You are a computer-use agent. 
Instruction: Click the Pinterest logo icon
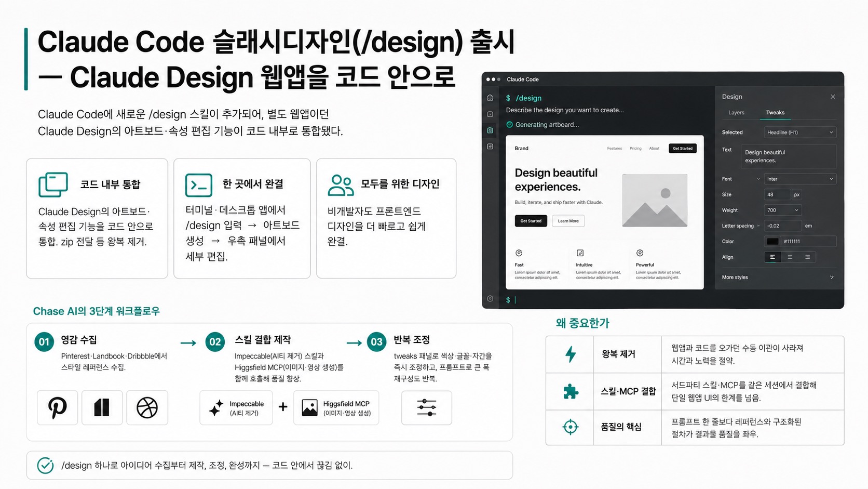(x=57, y=407)
